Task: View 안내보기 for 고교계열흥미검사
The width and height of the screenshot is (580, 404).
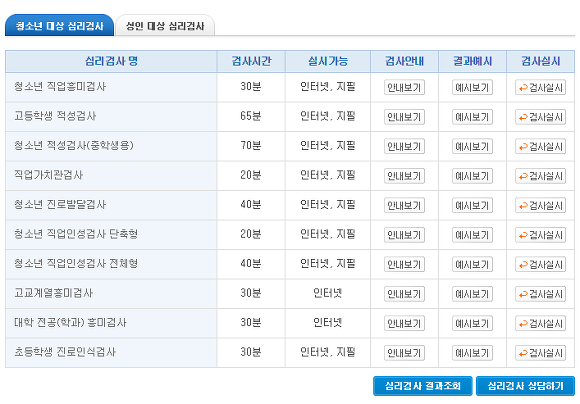Action: [404, 294]
